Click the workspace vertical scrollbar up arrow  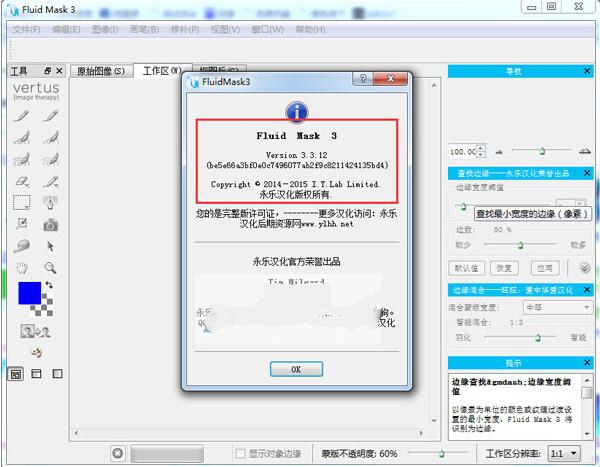pos(434,85)
